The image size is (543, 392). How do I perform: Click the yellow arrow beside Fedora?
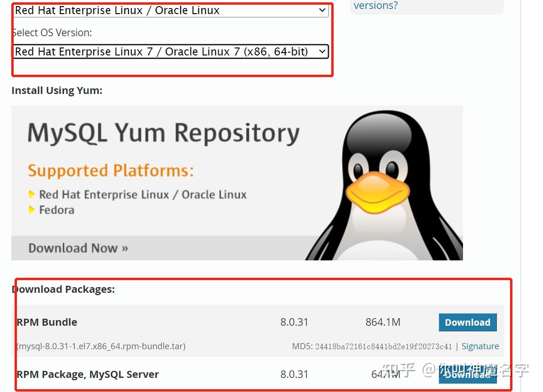33,210
